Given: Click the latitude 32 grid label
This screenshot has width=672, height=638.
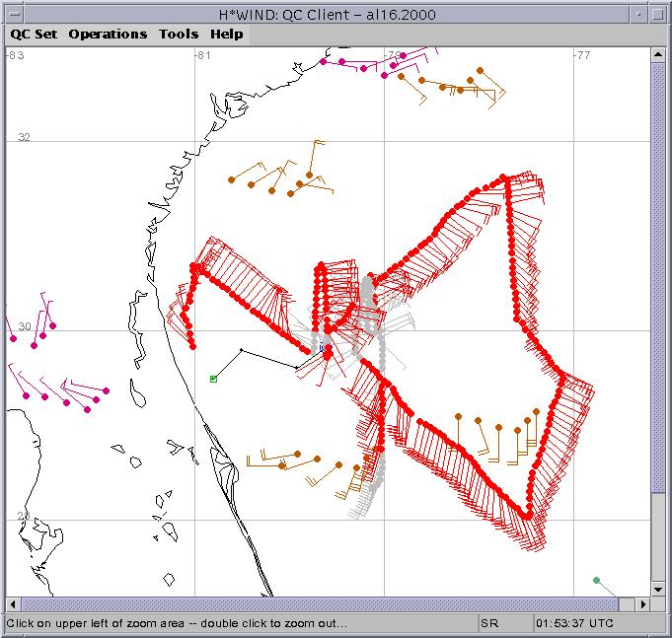Looking at the screenshot, I should coord(25,137).
